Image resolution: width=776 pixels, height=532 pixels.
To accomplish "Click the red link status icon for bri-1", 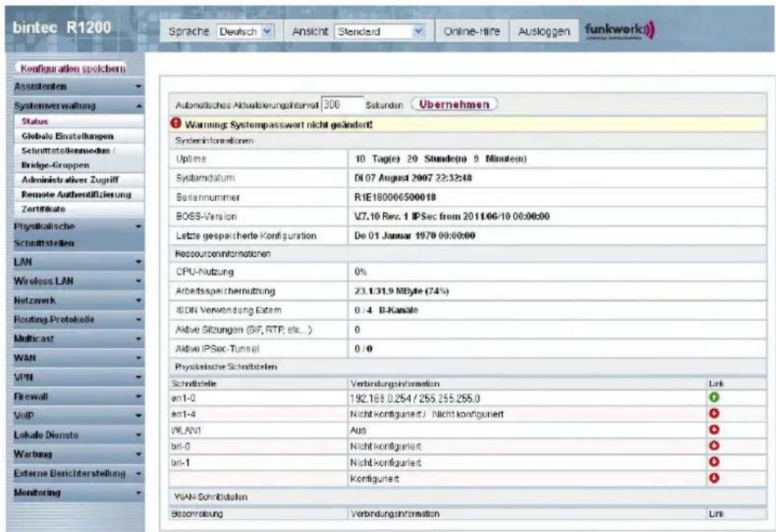I will (713, 462).
